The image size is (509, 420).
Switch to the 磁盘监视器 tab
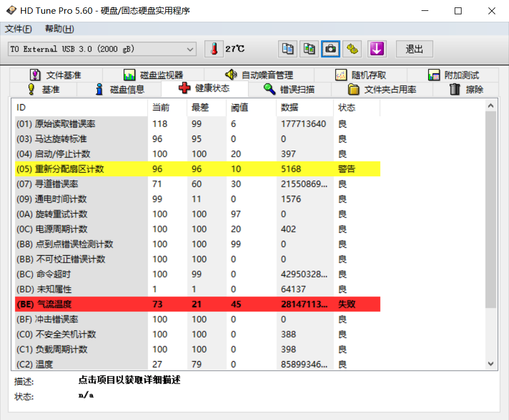[153, 75]
